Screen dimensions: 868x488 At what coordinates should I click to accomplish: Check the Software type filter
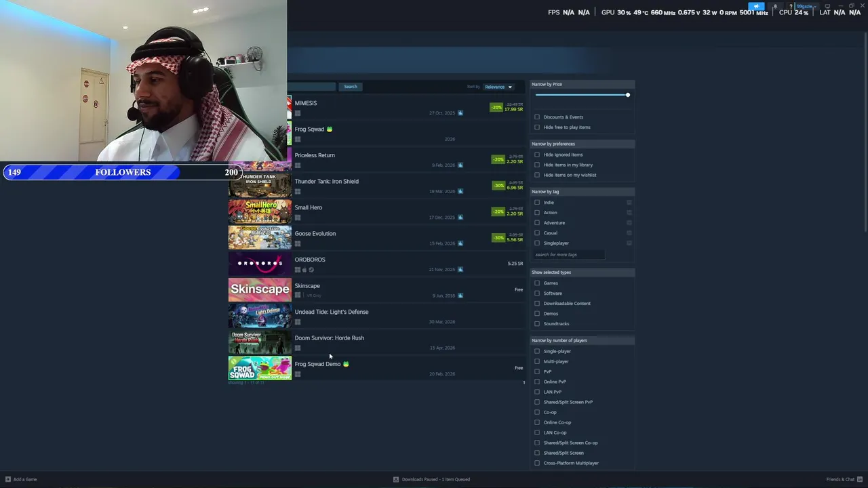[537, 293]
